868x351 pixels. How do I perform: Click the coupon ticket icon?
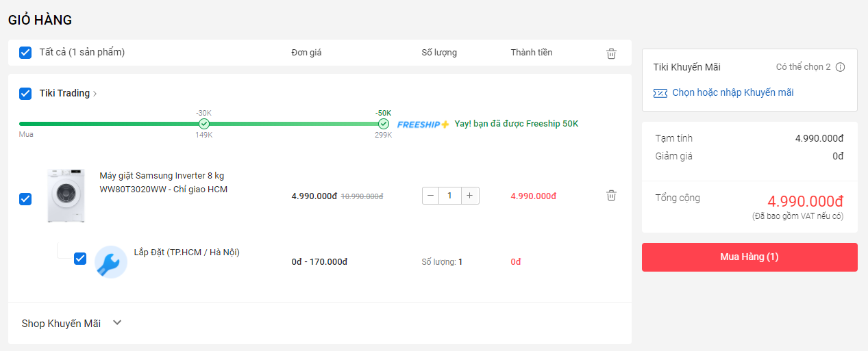(x=660, y=93)
